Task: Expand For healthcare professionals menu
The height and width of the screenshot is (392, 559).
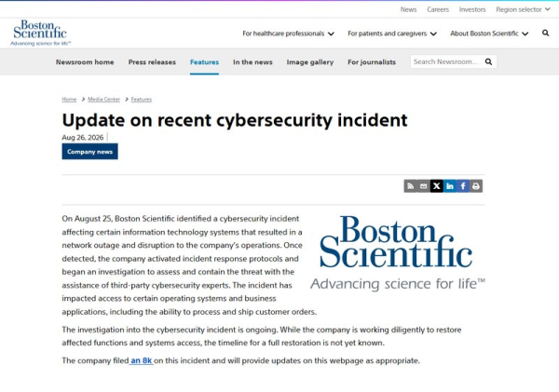Action: 288,34
